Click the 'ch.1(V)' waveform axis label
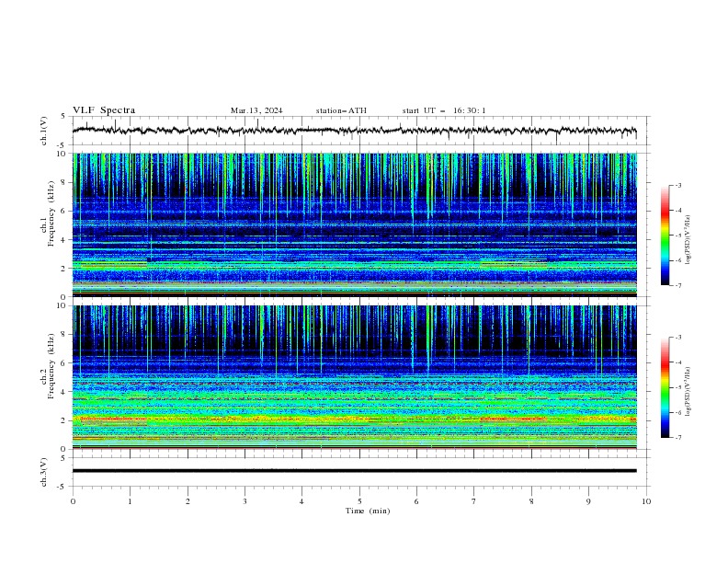 [44, 131]
